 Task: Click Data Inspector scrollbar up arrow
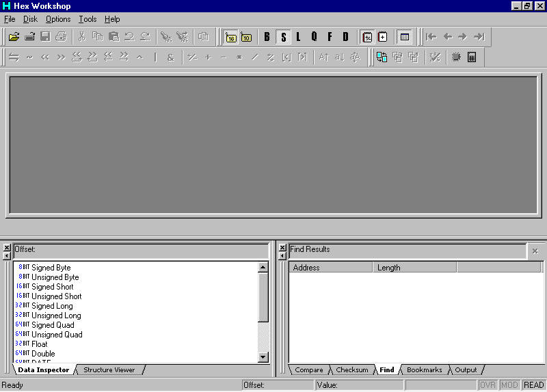coord(263,268)
